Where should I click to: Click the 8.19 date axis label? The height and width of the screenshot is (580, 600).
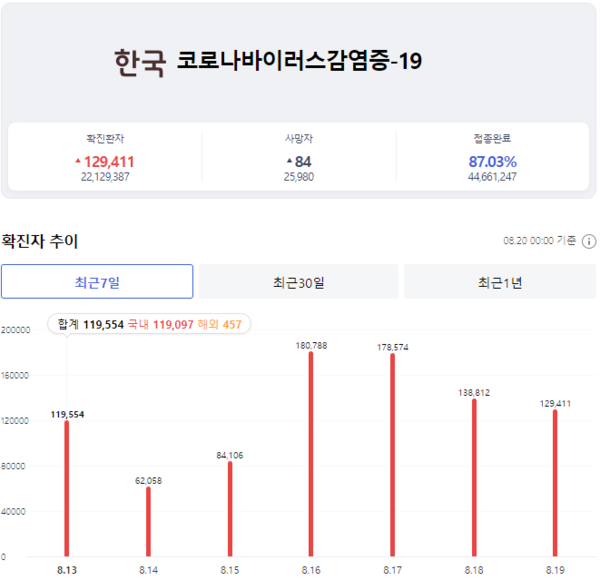point(555,570)
